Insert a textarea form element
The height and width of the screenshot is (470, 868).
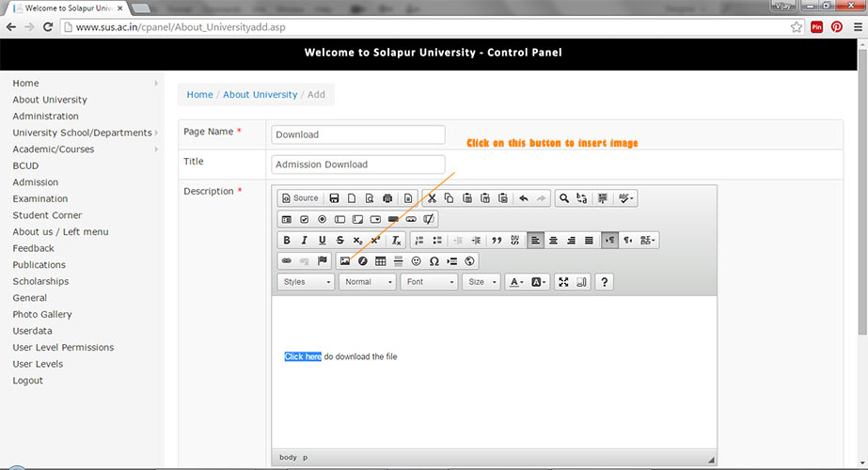(x=357, y=219)
